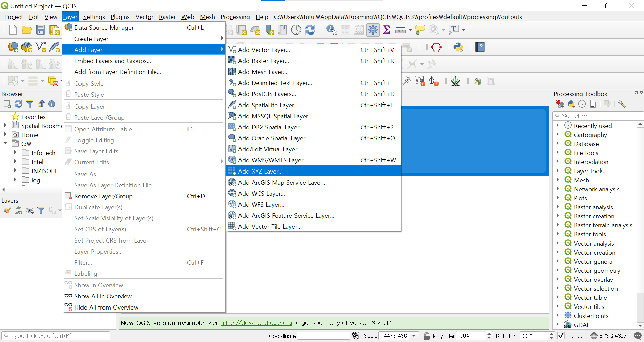Open the Processing Toolbox gear icon
Image resolution: width=644 pixels, height=342 pixels.
[x=373, y=30]
